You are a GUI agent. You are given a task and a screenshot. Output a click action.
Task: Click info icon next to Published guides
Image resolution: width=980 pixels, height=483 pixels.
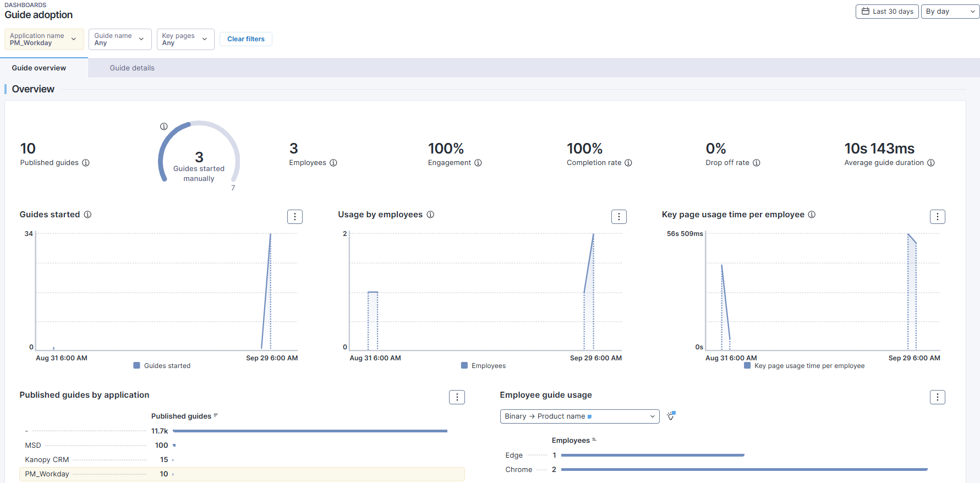[86, 163]
